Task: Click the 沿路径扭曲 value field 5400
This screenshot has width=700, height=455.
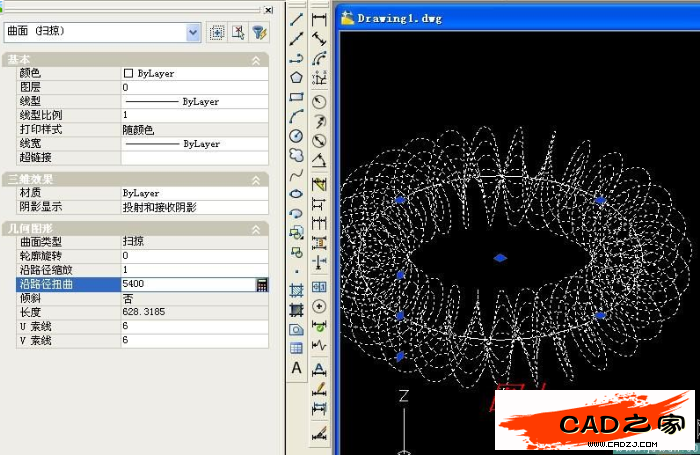Action: click(186, 285)
